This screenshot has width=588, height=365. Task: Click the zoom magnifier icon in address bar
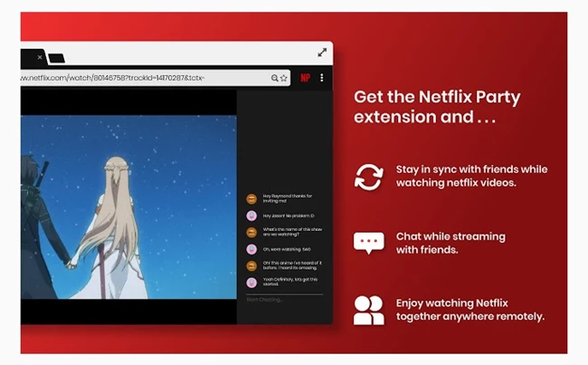coord(274,78)
